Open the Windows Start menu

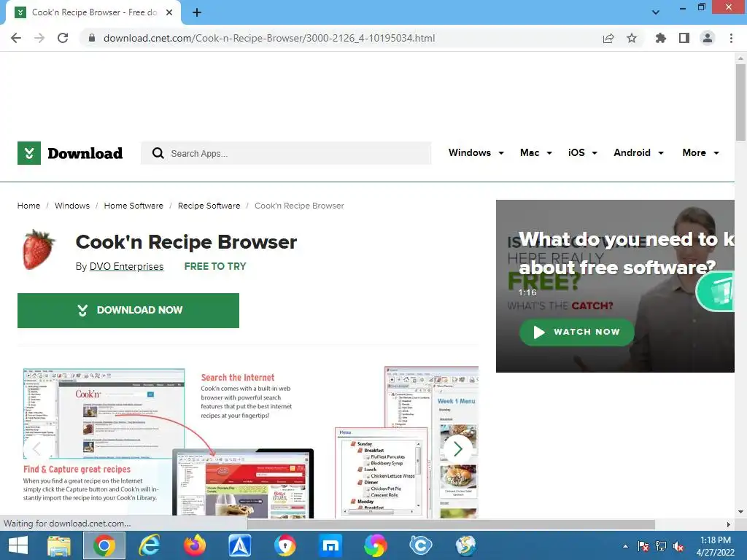[x=18, y=545]
